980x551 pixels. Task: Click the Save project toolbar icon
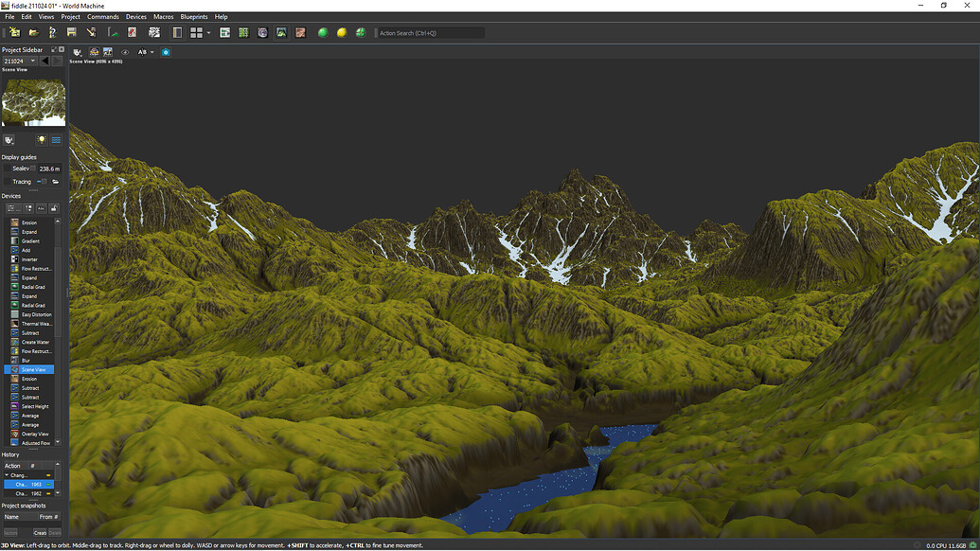(70, 31)
